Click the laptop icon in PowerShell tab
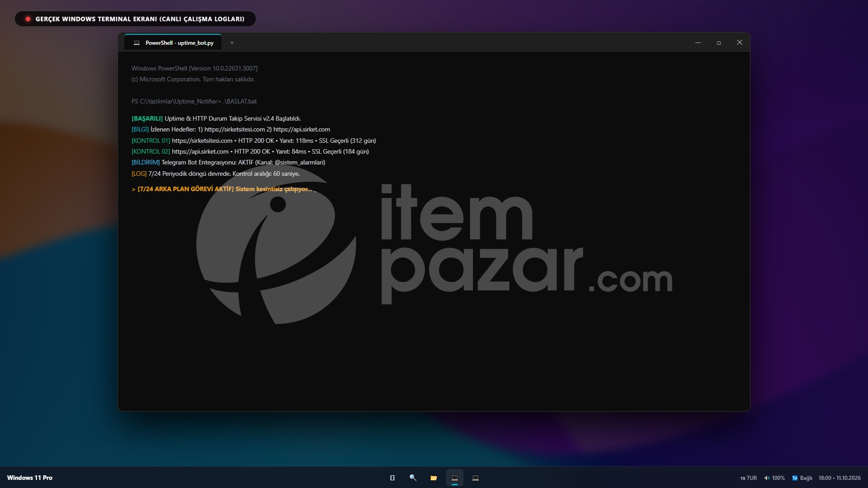Screen dimensions: 868x488 (137, 43)
